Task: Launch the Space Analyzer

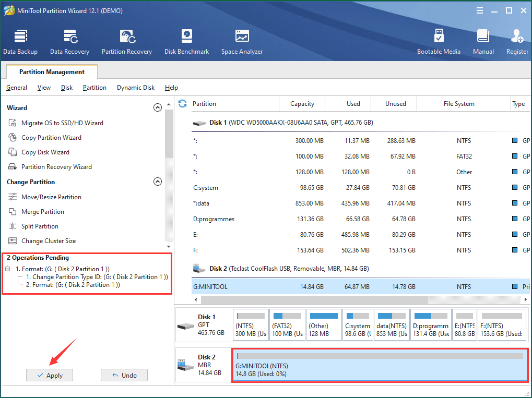Action: 242,41
